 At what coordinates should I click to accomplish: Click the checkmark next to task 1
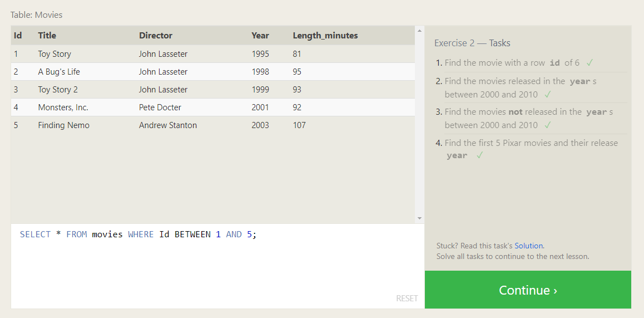(589, 63)
